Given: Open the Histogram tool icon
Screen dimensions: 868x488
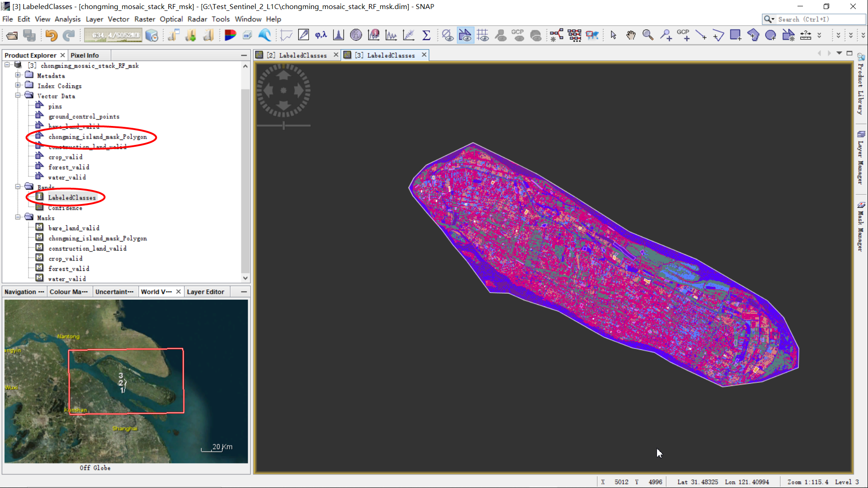Looking at the screenshot, I should pos(338,35).
